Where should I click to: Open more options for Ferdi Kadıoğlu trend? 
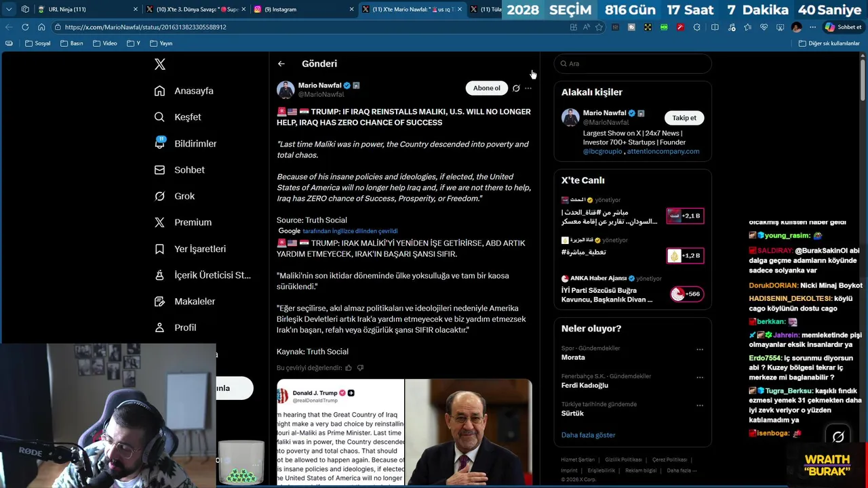pos(700,378)
